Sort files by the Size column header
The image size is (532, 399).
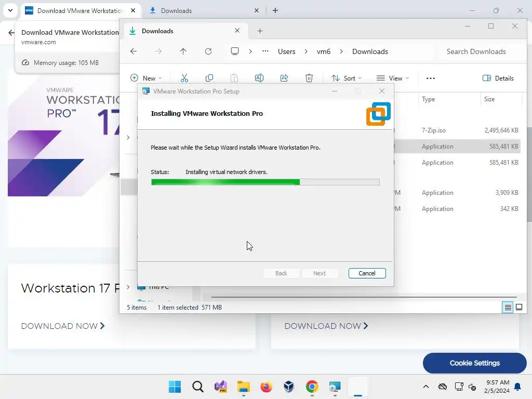pyautogui.click(x=489, y=99)
